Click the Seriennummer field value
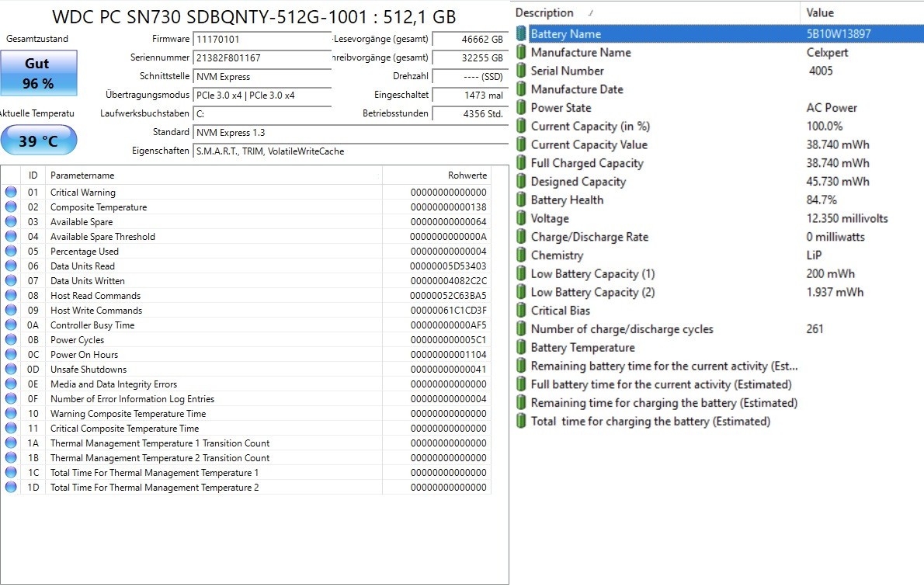Screen dimensions: 924x587 [x=262, y=57]
